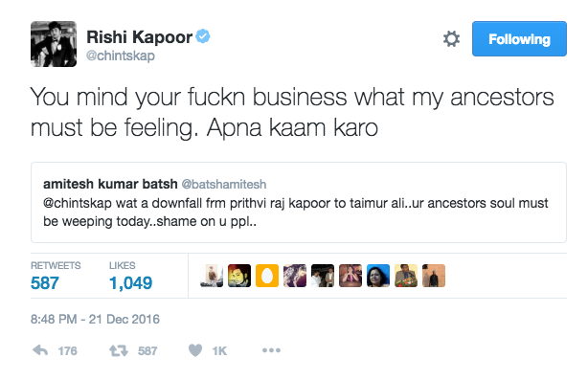Open the gear settings menu

(451, 39)
